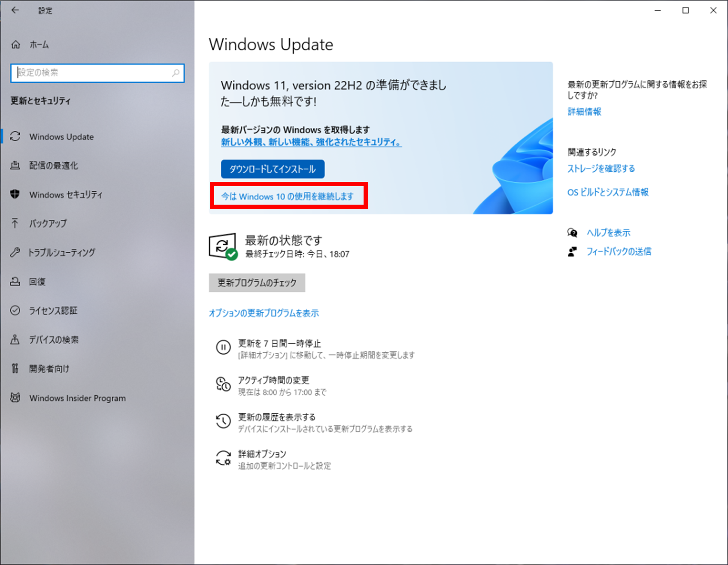Image resolution: width=728 pixels, height=565 pixels.
Task: Click the Home house icon in sidebar
Action: pyautogui.click(x=15, y=45)
